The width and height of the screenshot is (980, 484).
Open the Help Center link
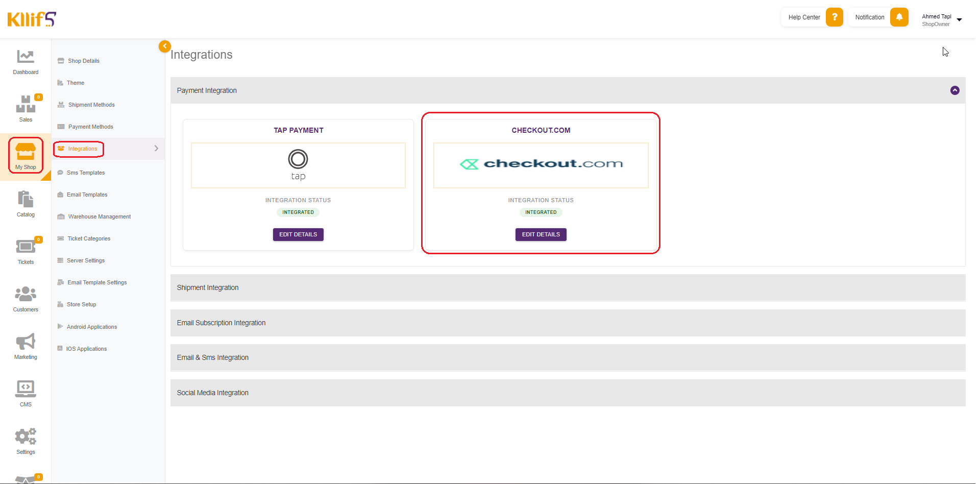tap(804, 17)
